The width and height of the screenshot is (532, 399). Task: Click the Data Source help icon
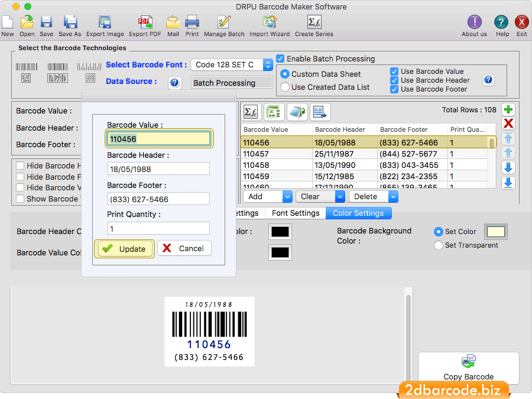(174, 82)
